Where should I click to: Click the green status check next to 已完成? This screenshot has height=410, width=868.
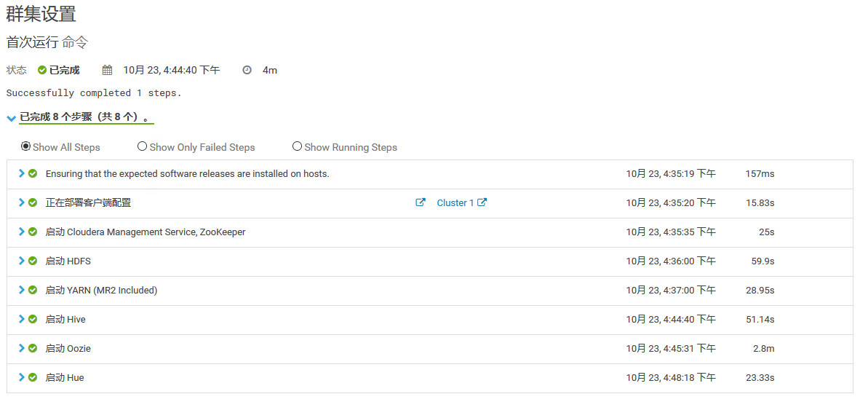[x=42, y=71]
